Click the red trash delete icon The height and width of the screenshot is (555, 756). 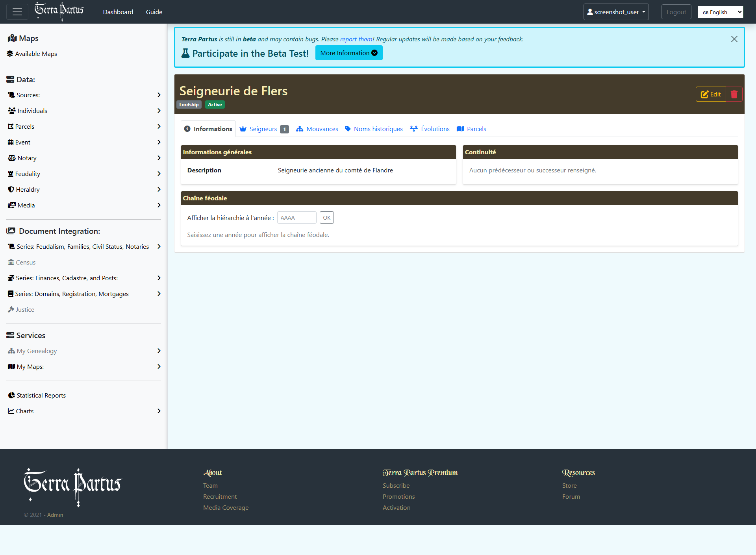[x=734, y=94]
